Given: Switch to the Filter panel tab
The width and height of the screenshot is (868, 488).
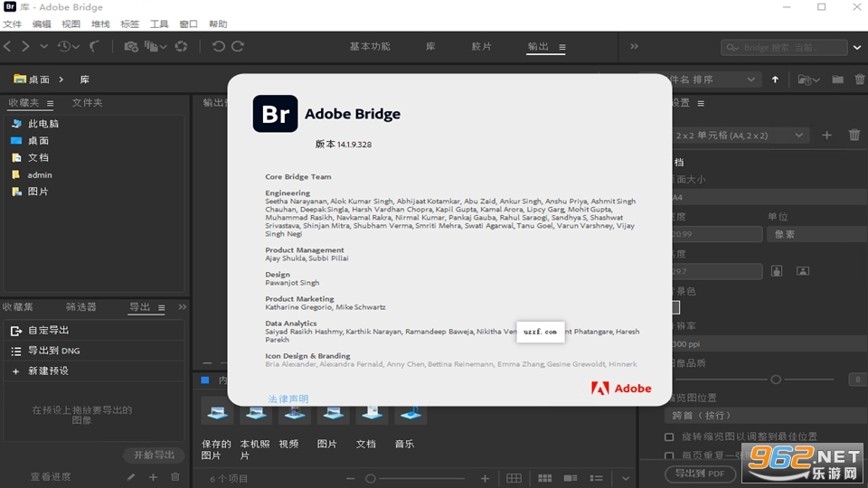Looking at the screenshot, I should pyautogui.click(x=80, y=307).
